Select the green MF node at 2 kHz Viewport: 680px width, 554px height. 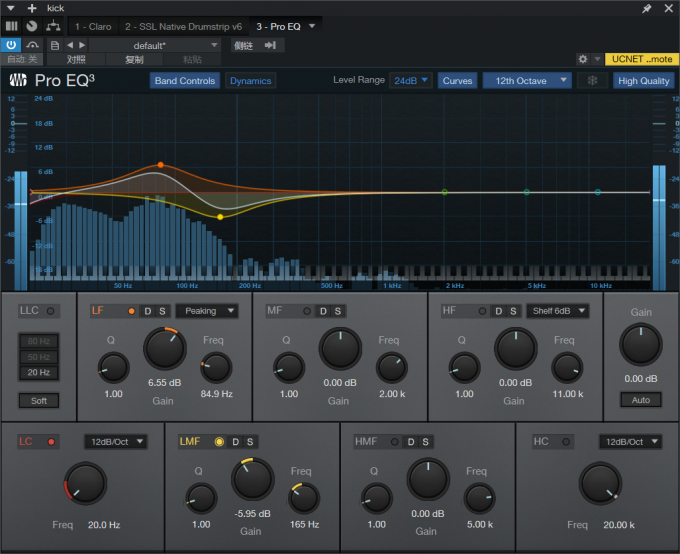(x=445, y=192)
